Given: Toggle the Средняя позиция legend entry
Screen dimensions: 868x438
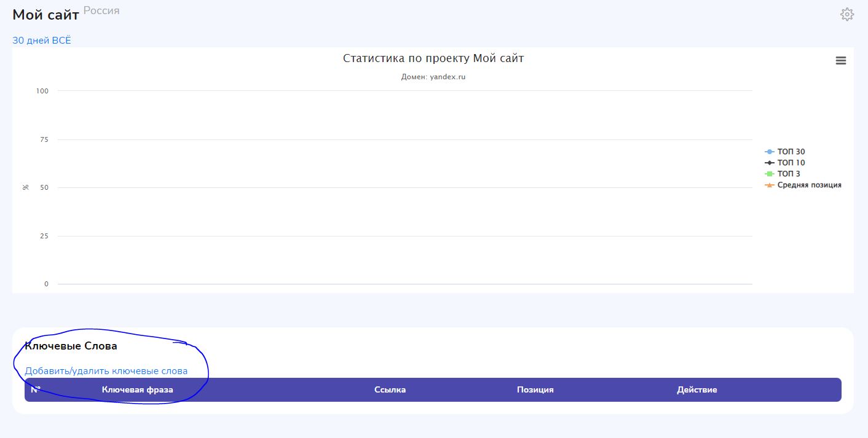Looking at the screenshot, I should tap(808, 185).
